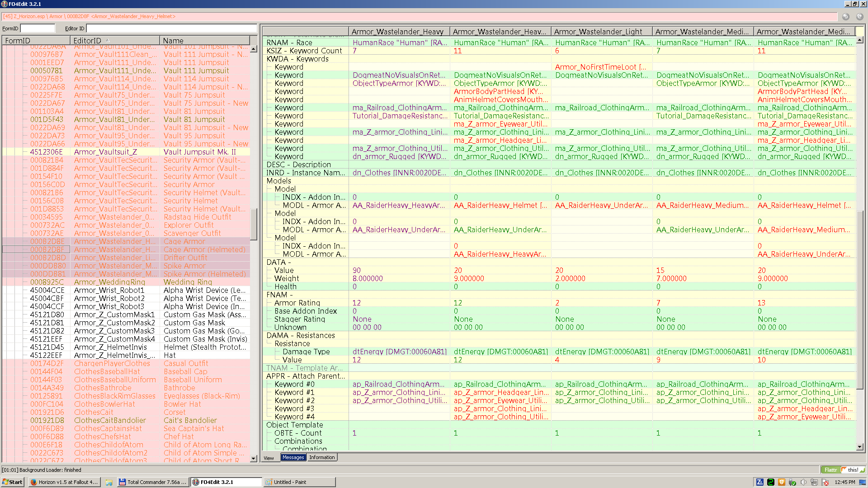Click the network connection tray icon
The image size is (868, 488).
click(814, 482)
